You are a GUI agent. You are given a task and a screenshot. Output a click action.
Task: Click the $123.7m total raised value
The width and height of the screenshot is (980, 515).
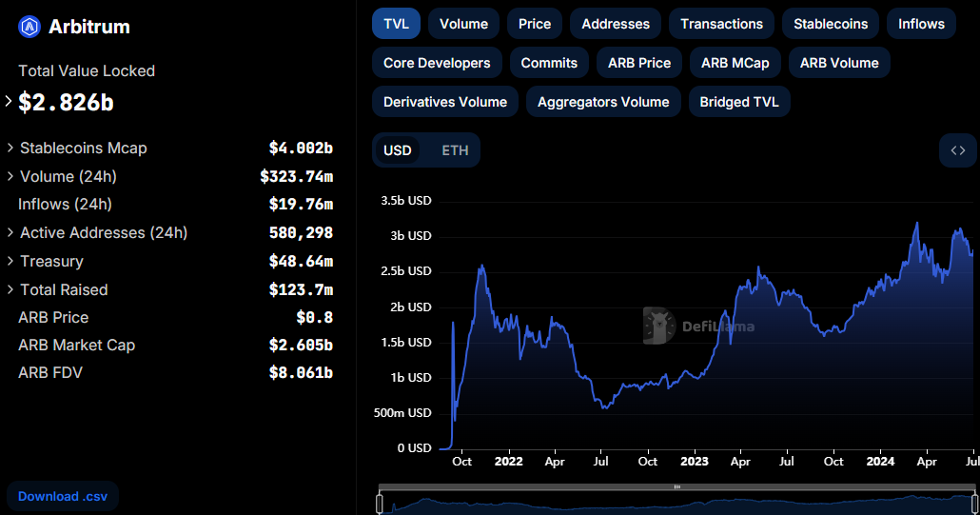pyautogui.click(x=301, y=290)
